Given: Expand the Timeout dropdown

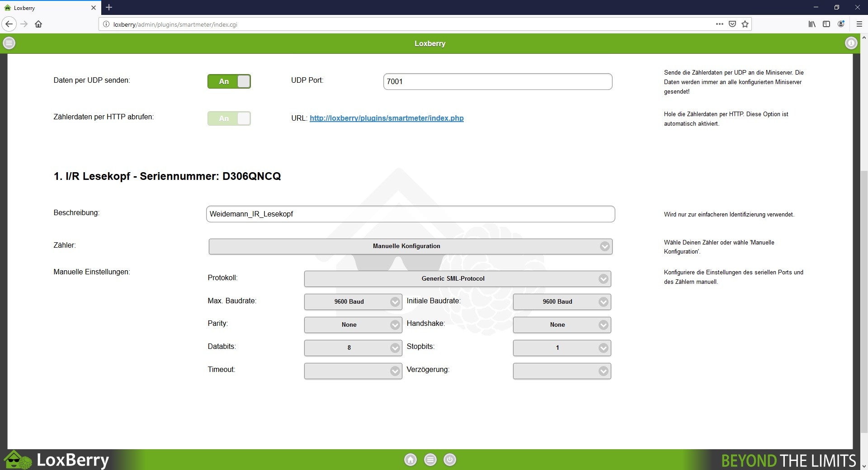Looking at the screenshot, I should click(353, 371).
